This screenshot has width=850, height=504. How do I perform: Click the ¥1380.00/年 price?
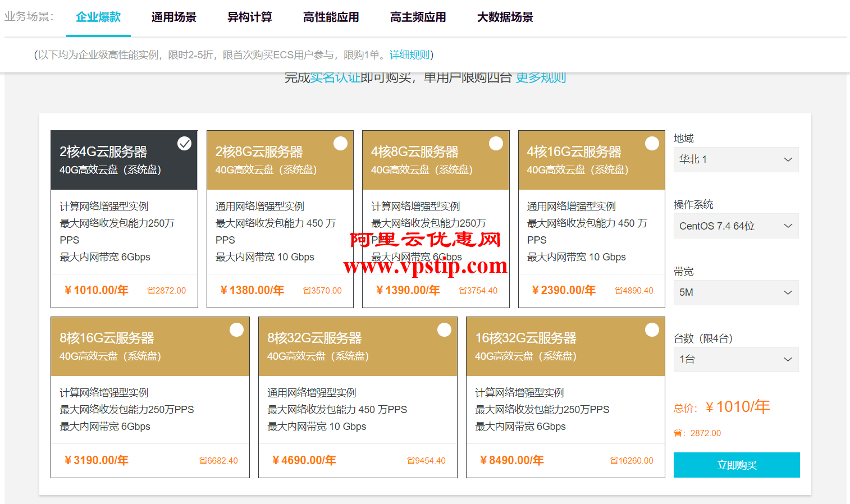(x=252, y=290)
